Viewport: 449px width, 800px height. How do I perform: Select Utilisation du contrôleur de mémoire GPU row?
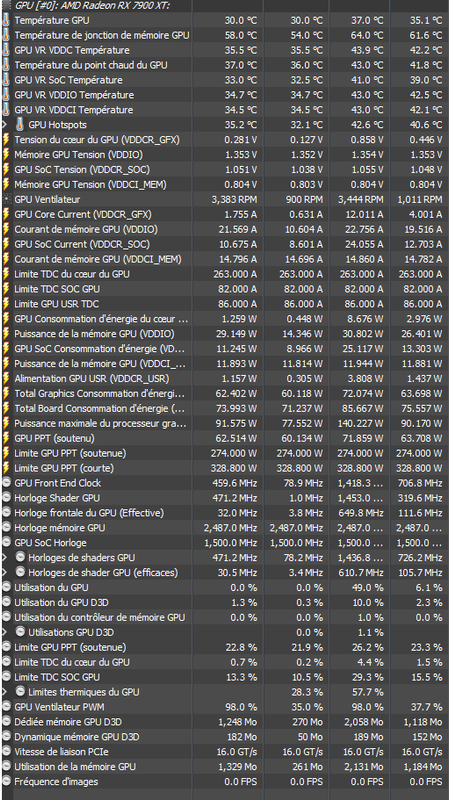pos(224,617)
